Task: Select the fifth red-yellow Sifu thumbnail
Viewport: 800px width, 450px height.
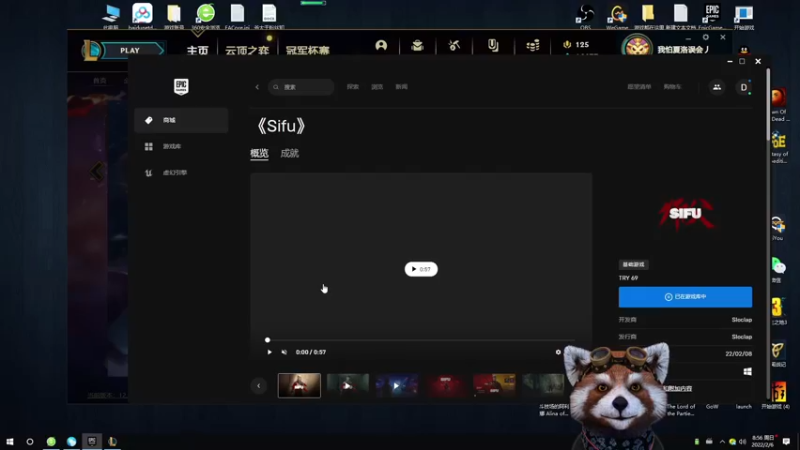Action: tap(494, 385)
